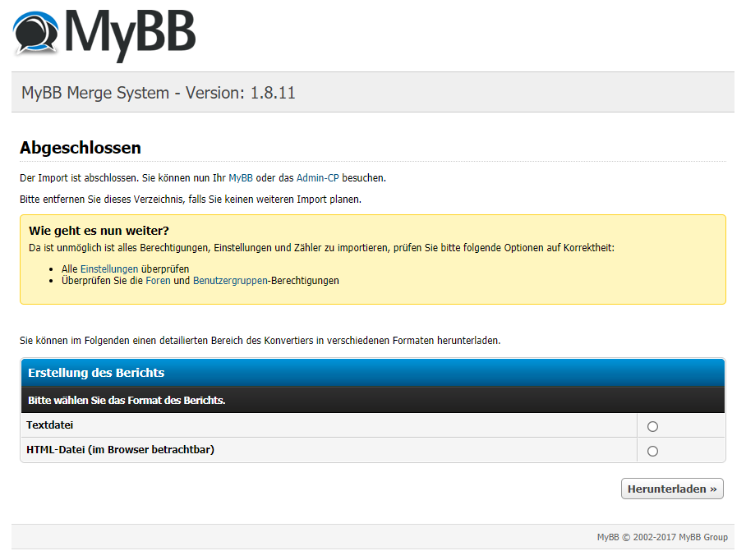Click 'Bitte wählen Sie das Format des Berichts.'
Viewport: 746px width, 560px height.
(127, 400)
